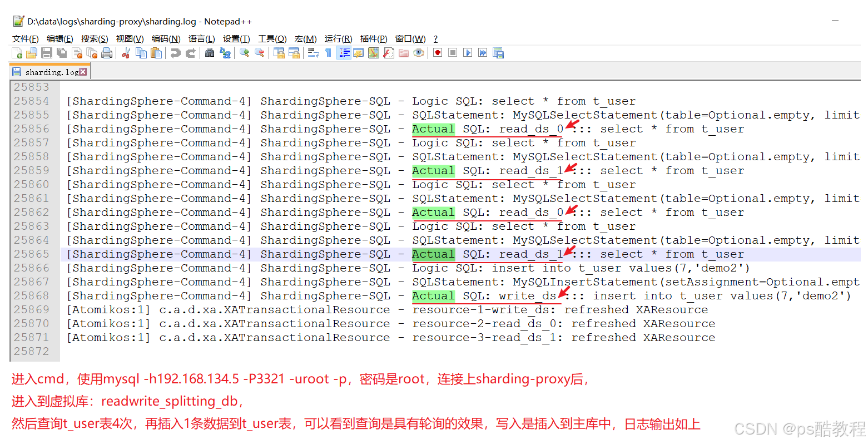
Task: Click the Save Recorded Macro icon
Action: pyautogui.click(x=498, y=53)
